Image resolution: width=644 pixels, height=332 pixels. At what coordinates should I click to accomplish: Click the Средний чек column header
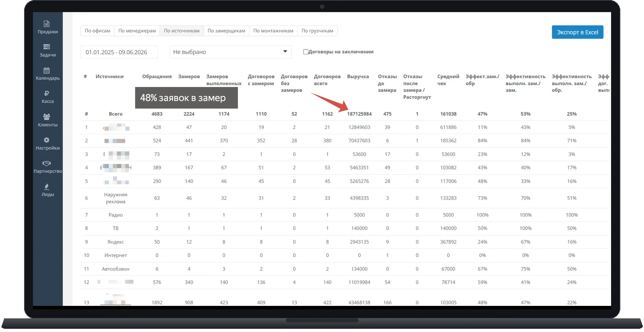448,80
